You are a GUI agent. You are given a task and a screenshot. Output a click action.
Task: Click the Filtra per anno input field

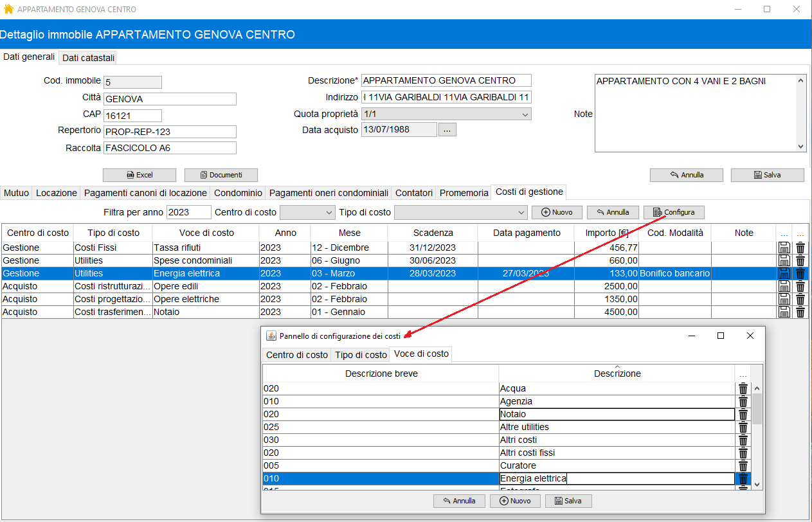[188, 212]
